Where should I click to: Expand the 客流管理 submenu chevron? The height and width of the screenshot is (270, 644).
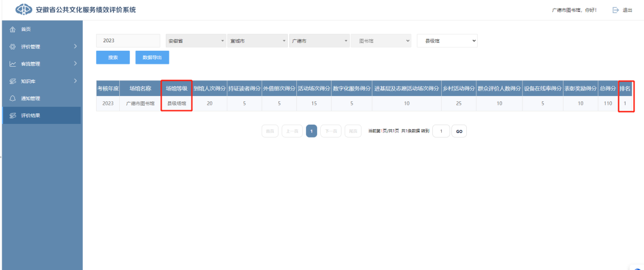75,64
